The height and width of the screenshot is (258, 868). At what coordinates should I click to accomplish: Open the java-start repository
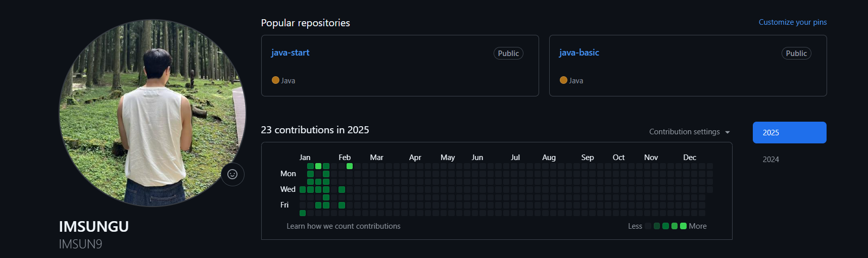(x=290, y=53)
